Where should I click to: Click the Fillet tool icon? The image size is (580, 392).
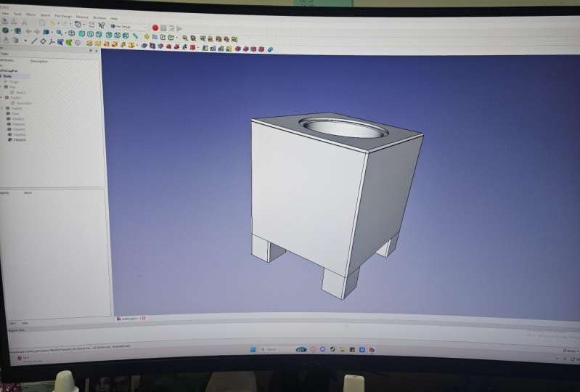click(x=237, y=49)
